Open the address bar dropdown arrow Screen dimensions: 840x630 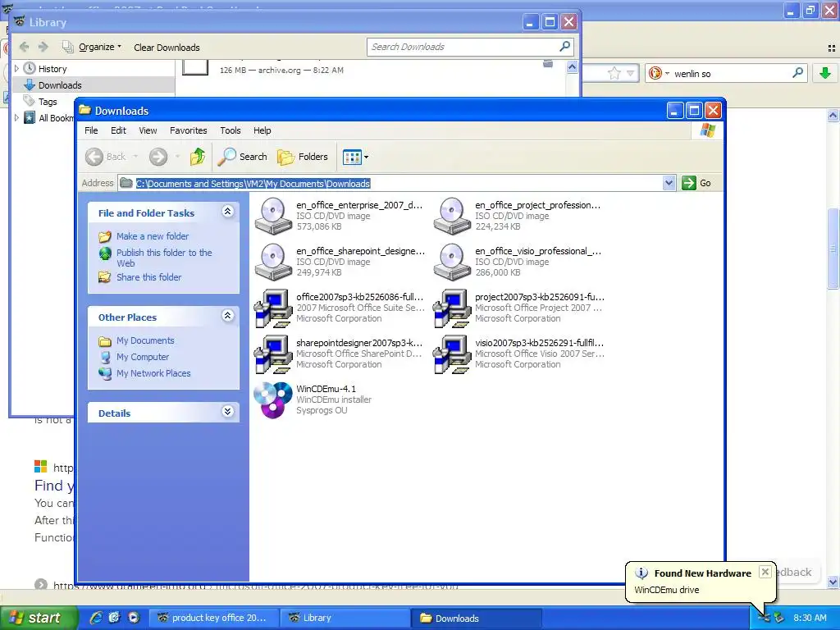pyautogui.click(x=669, y=183)
